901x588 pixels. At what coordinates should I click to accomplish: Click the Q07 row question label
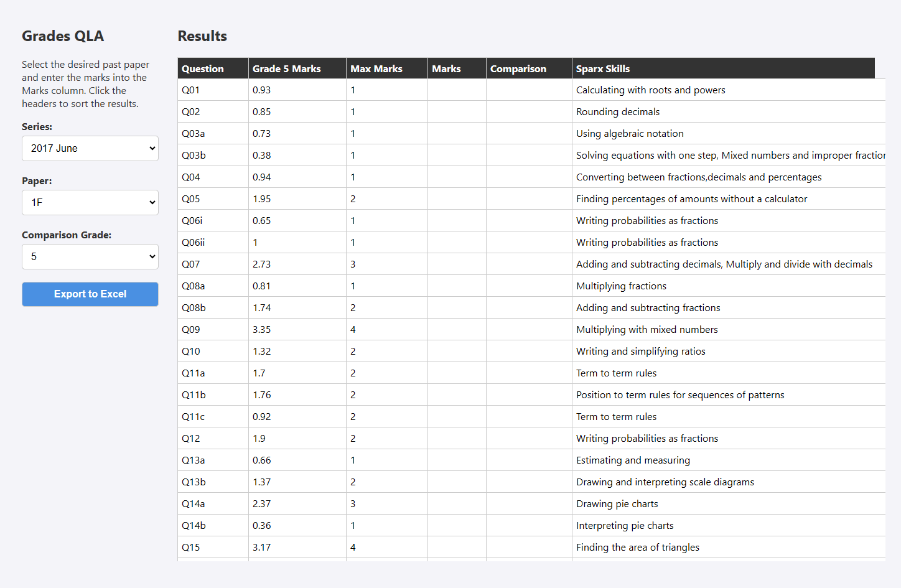(191, 264)
